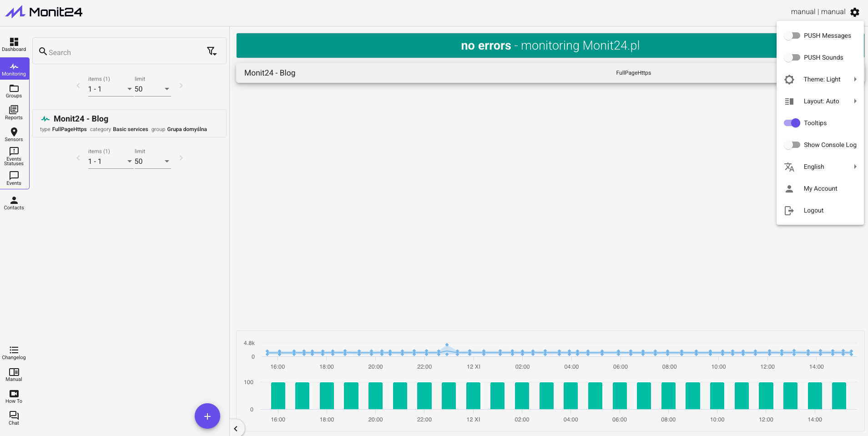Expand the English language submenu
The image size is (868, 436).
[821, 167]
